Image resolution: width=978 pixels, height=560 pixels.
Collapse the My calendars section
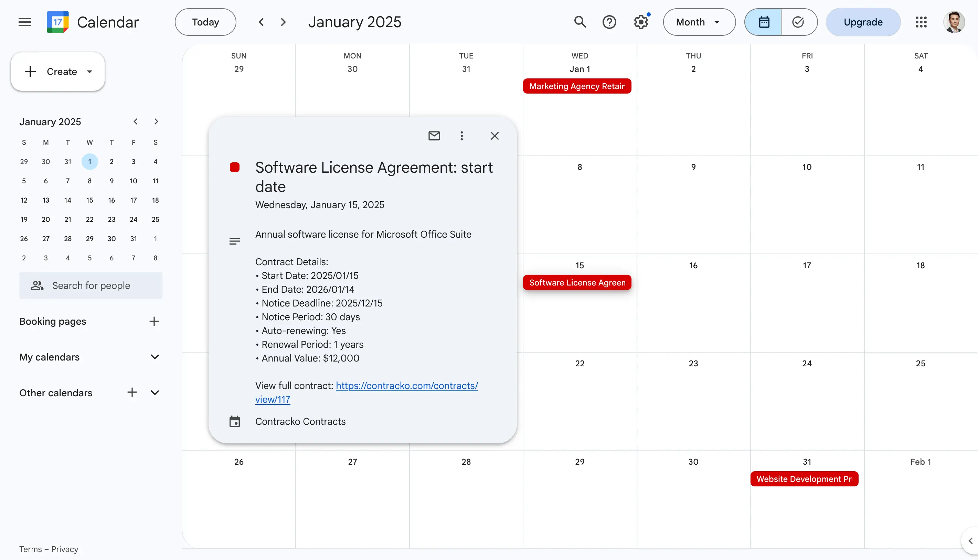coord(155,357)
